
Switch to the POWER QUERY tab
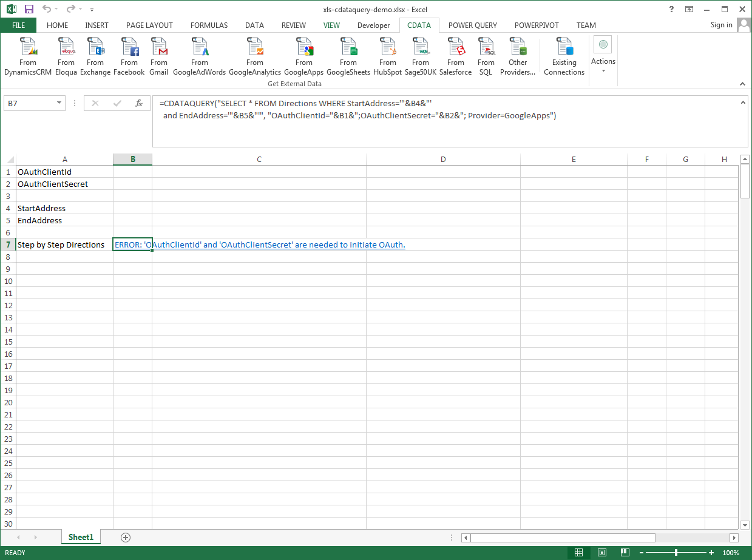472,25
